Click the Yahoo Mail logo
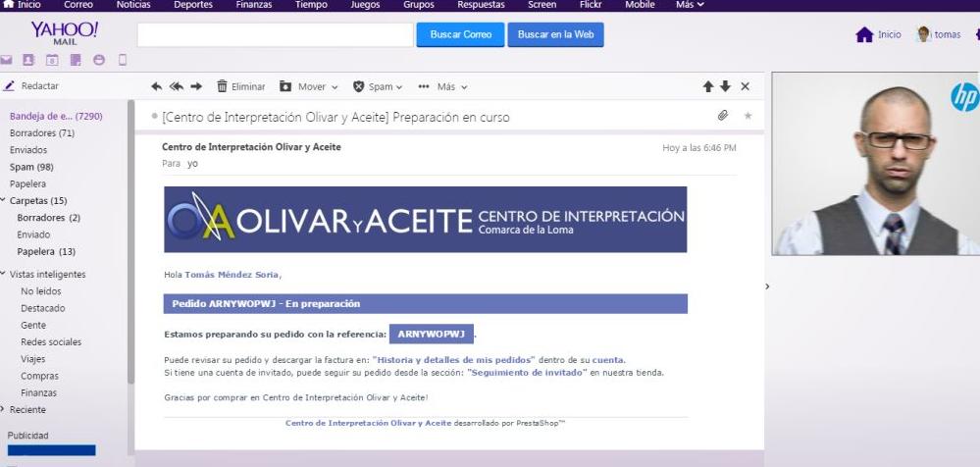Screen dimensions: 980x467 tap(65, 32)
